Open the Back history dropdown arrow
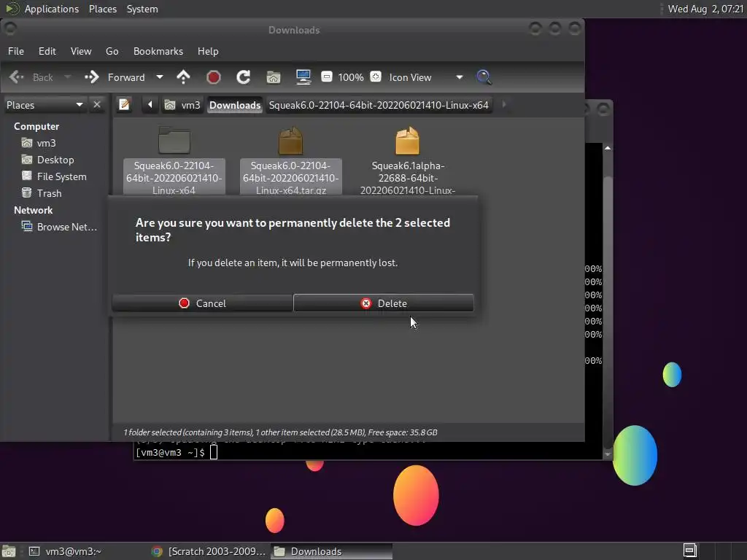Image resolution: width=747 pixels, height=560 pixels. point(67,77)
